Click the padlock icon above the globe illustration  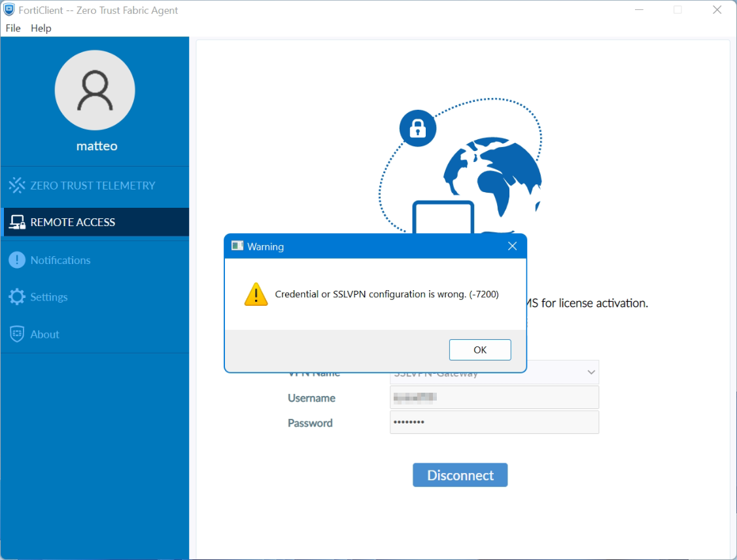(x=417, y=128)
